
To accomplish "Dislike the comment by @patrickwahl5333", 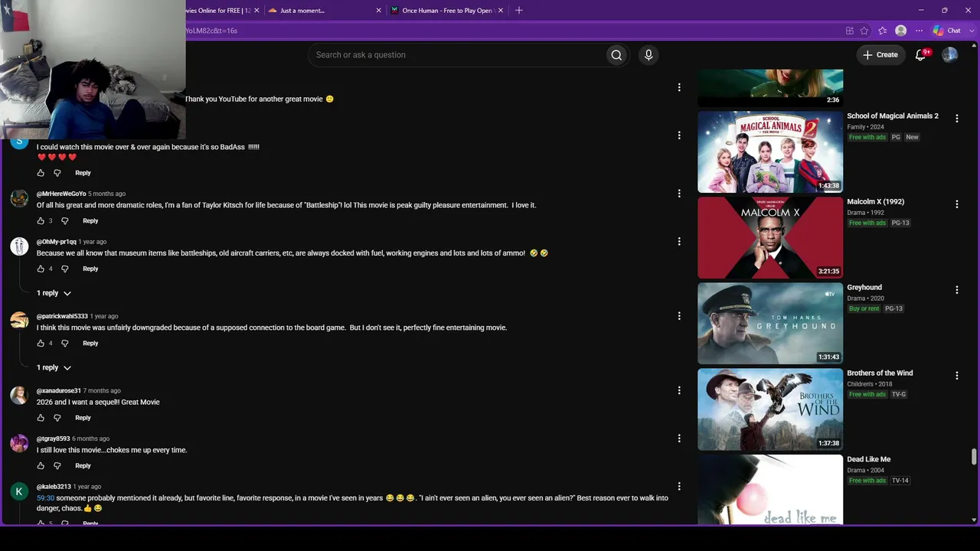I will click(65, 344).
